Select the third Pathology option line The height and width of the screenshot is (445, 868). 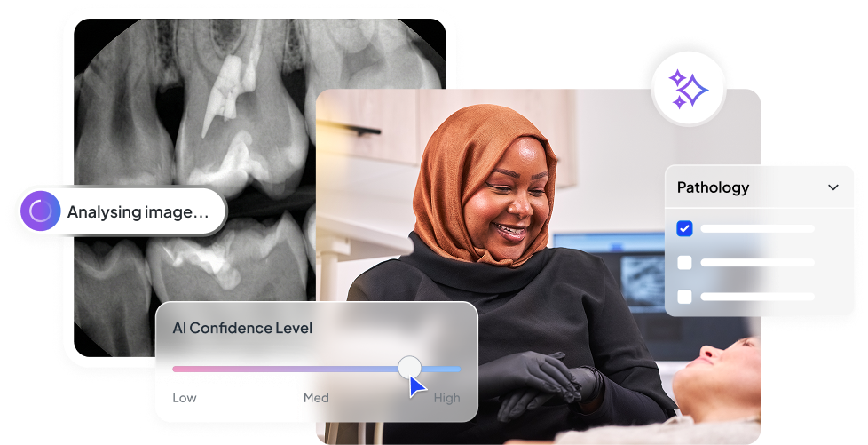[757, 297]
